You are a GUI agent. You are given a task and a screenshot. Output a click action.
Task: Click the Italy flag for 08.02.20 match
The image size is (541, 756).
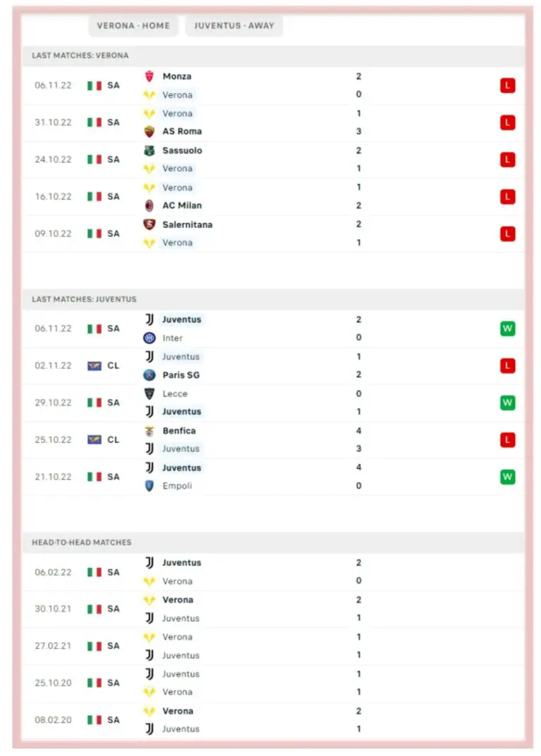[94, 720]
